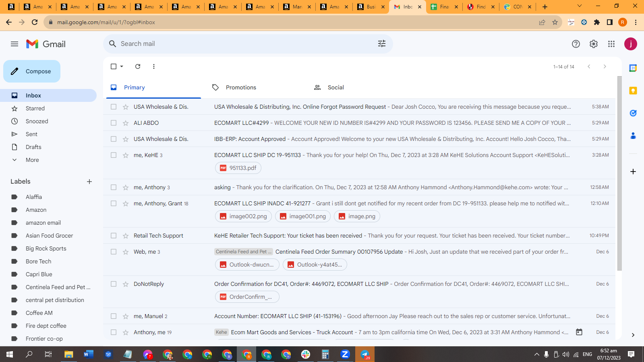Star the DoNotReply order confirmation email

pyautogui.click(x=126, y=284)
